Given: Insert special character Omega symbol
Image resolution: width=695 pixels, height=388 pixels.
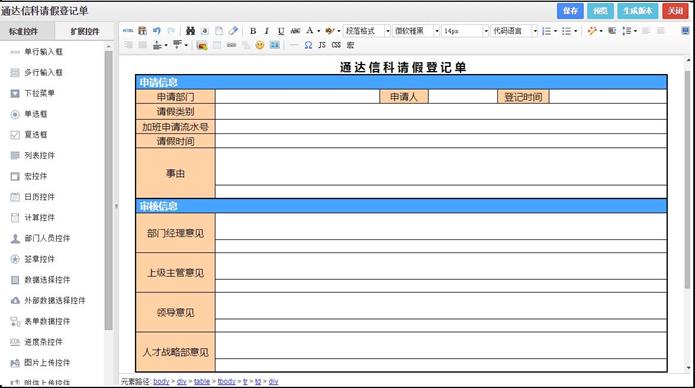Looking at the screenshot, I should [308, 45].
